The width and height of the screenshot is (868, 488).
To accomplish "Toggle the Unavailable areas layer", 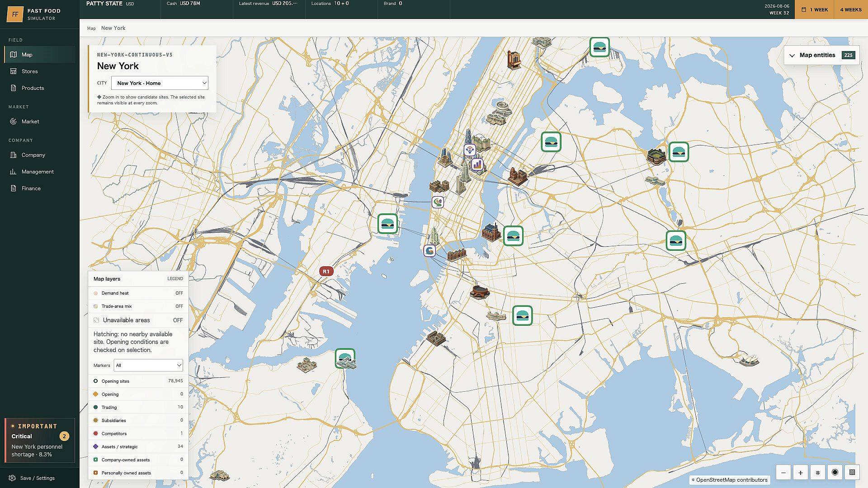I will (138, 320).
